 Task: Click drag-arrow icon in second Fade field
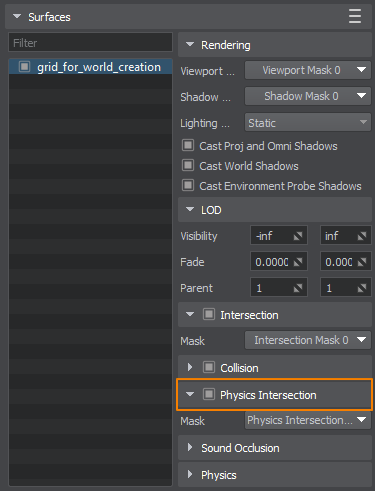tap(362, 262)
